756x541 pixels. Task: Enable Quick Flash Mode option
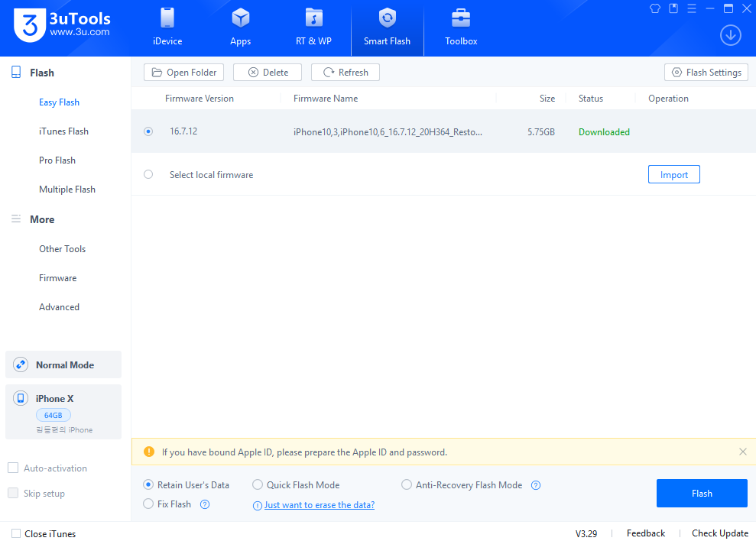(258, 485)
